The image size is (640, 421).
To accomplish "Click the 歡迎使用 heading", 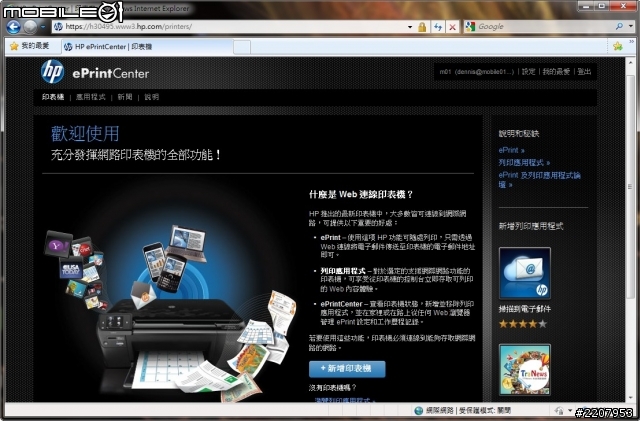I will point(85,134).
